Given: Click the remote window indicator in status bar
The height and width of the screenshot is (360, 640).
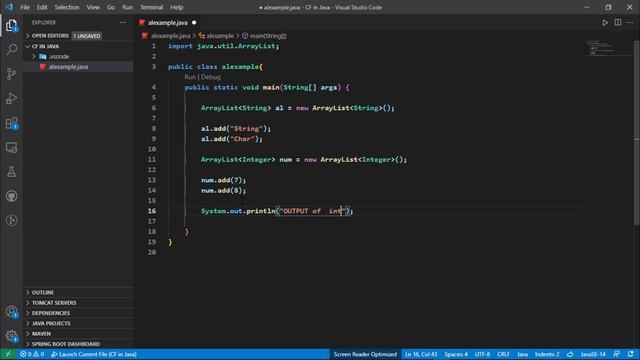Looking at the screenshot, I should click(8, 354).
